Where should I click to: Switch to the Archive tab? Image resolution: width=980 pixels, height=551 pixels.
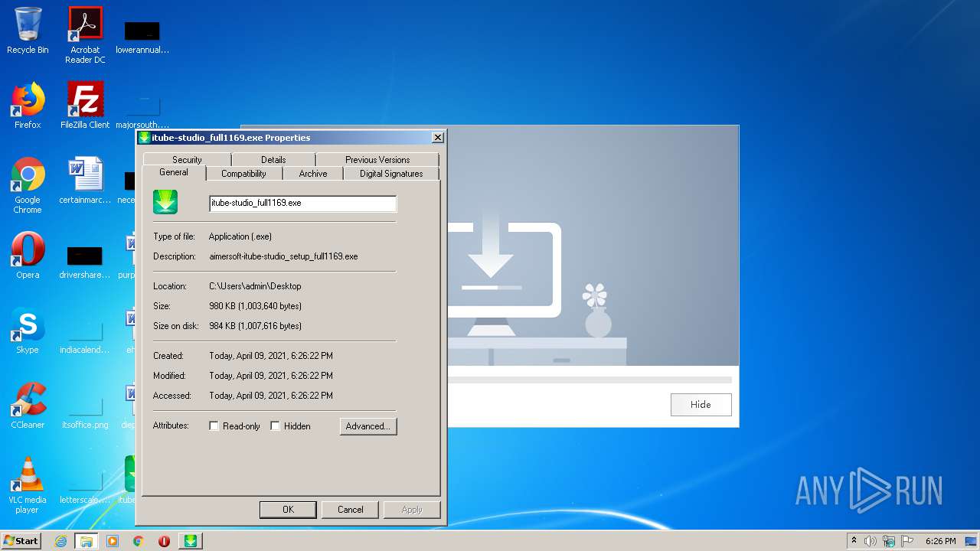tap(313, 174)
